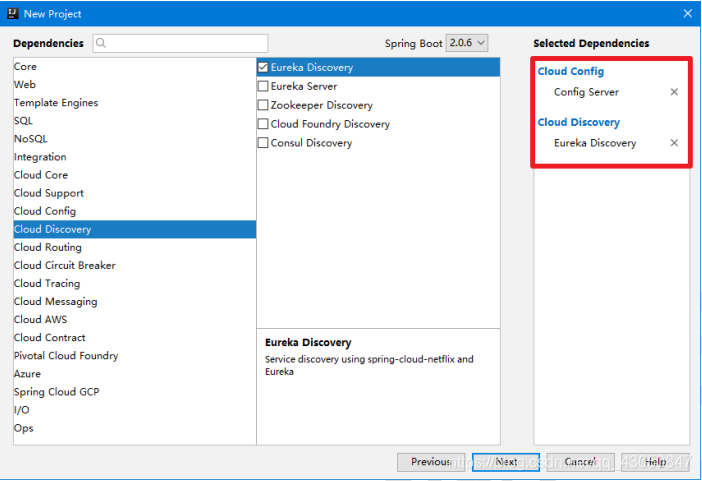Close the New Project dialog

688,13
